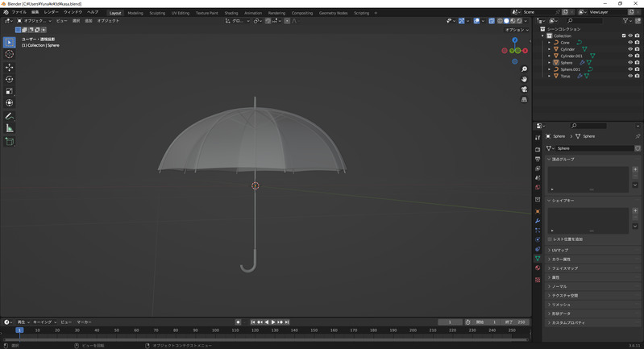The image size is (644, 349).
Task: Click the オプション button in viewport header
Action: coord(516,30)
